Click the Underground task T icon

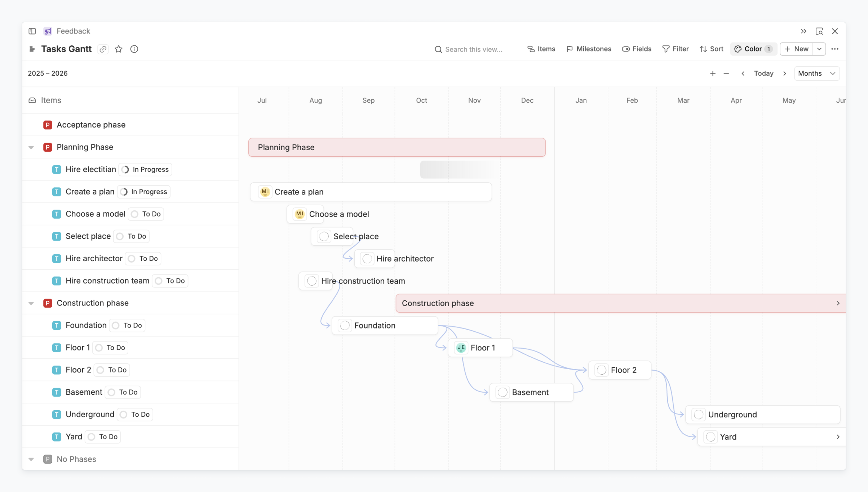click(57, 415)
